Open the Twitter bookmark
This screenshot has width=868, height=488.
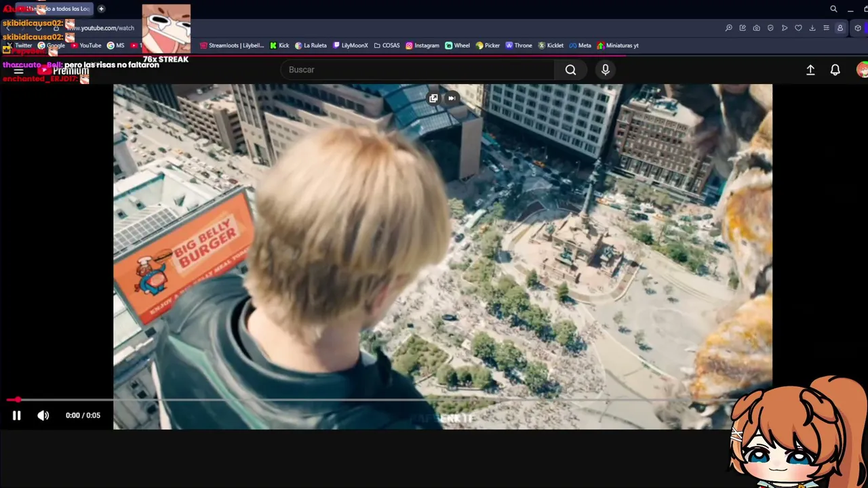pos(19,45)
